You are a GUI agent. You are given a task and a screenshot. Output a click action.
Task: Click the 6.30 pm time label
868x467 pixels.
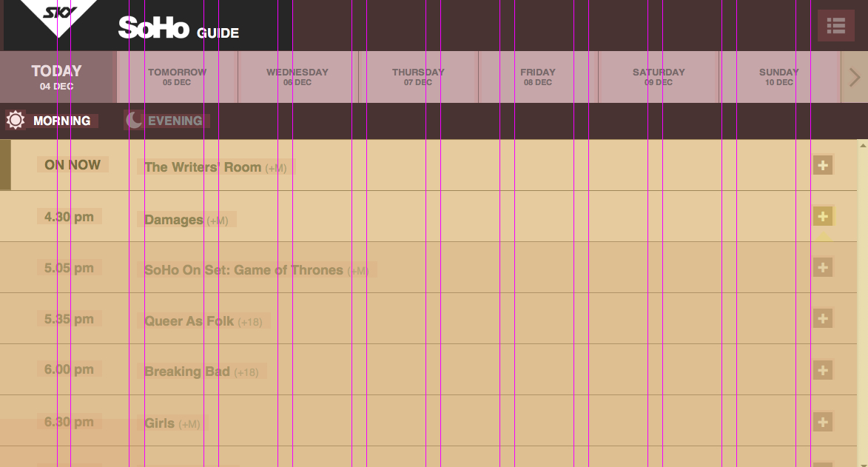(x=70, y=422)
